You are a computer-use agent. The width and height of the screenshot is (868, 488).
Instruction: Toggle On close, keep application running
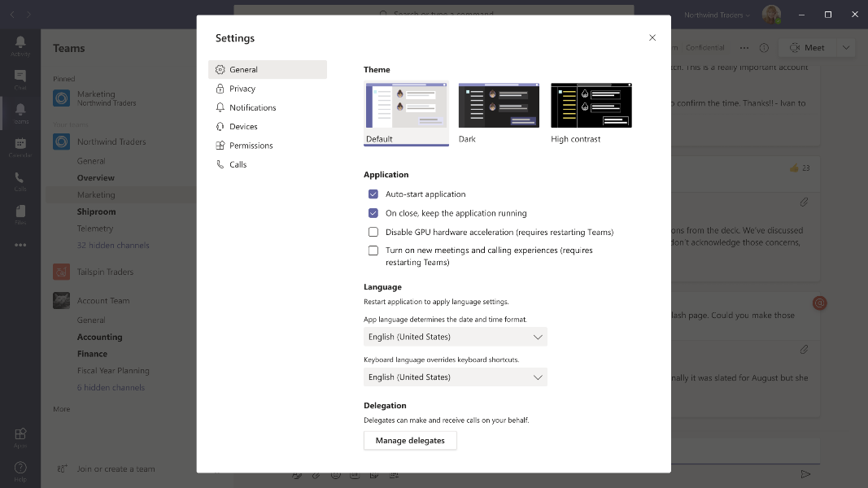[373, 213]
